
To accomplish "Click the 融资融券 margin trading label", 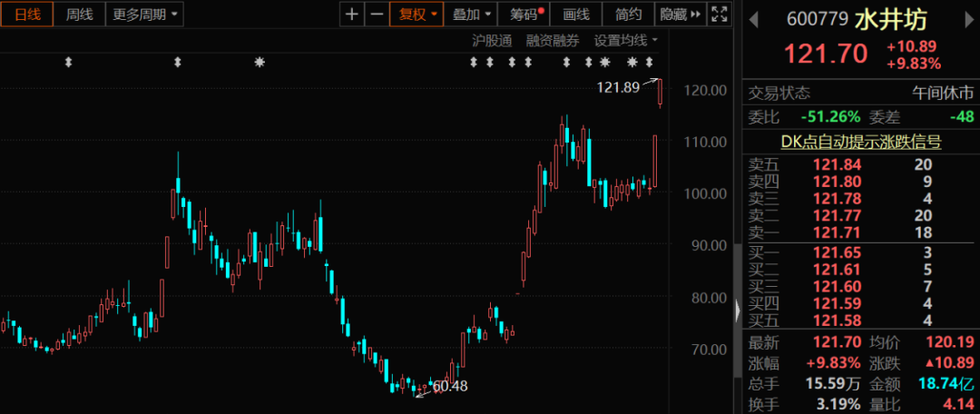I will [x=553, y=40].
